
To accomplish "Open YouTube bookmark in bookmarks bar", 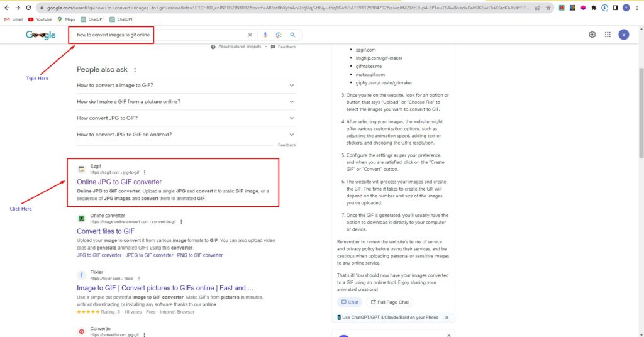I will click(x=40, y=19).
